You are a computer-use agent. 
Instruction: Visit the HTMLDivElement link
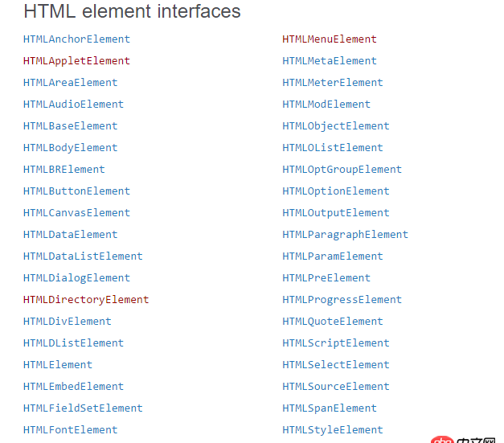68,321
